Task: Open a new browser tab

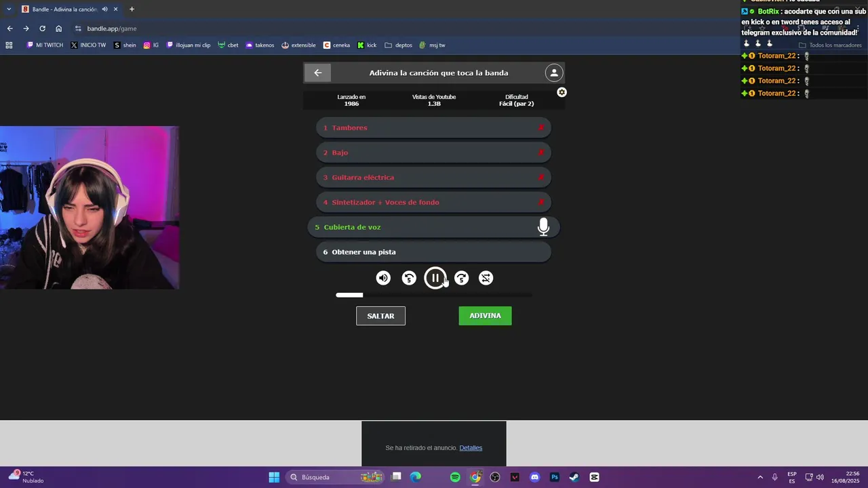Action: [132, 9]
